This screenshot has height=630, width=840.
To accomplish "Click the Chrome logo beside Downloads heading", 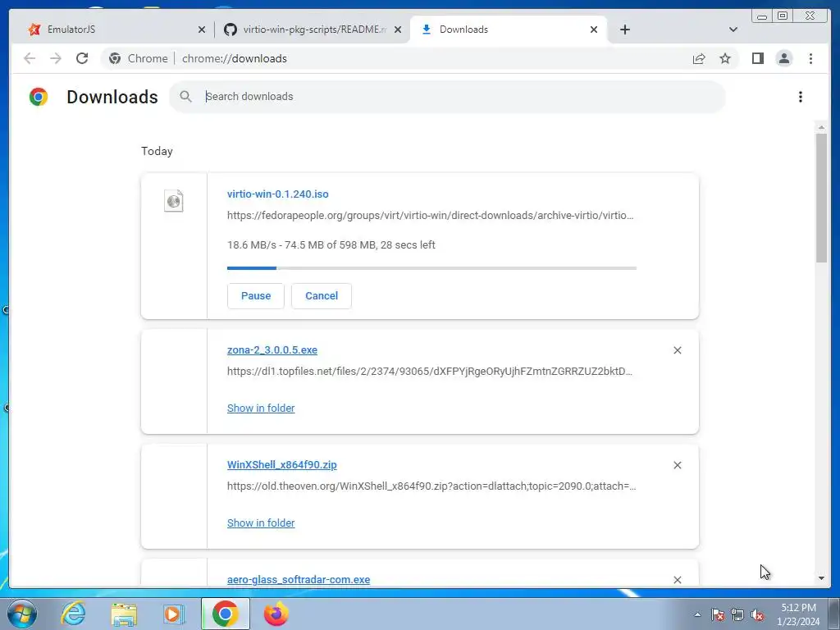I will point(39,97).
